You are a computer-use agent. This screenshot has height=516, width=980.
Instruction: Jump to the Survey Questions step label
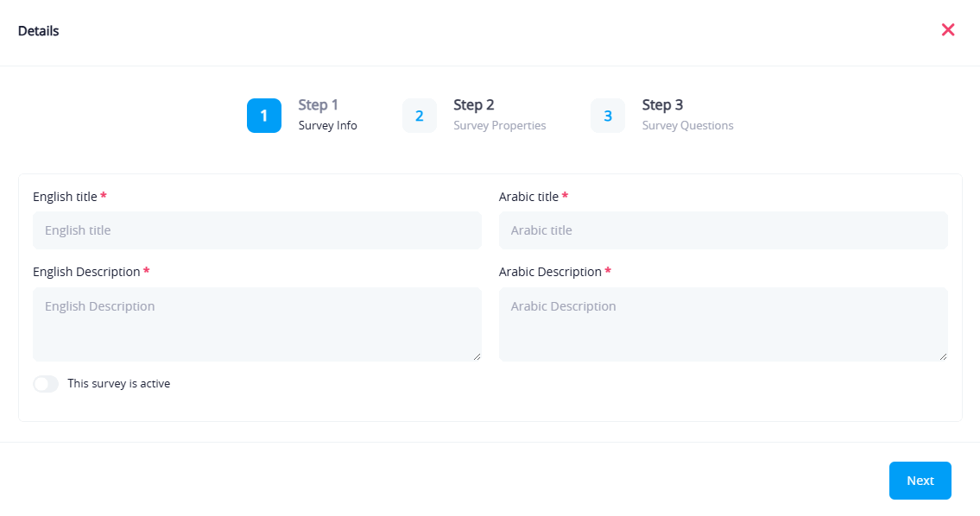tap(687, 125)
